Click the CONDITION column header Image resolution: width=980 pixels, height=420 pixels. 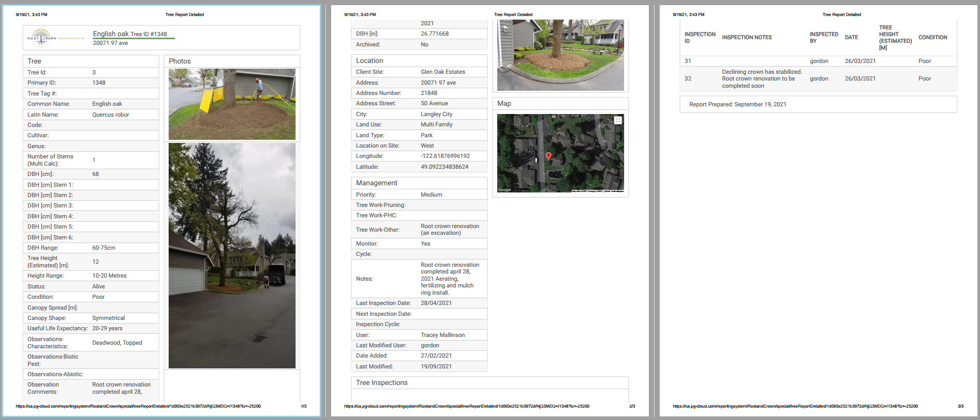pos(933,37)
